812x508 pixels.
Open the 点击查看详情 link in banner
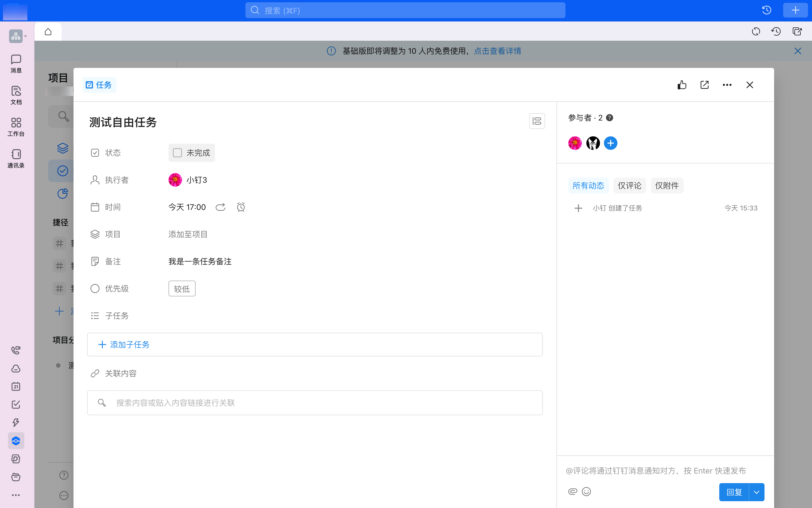(497, 51)
